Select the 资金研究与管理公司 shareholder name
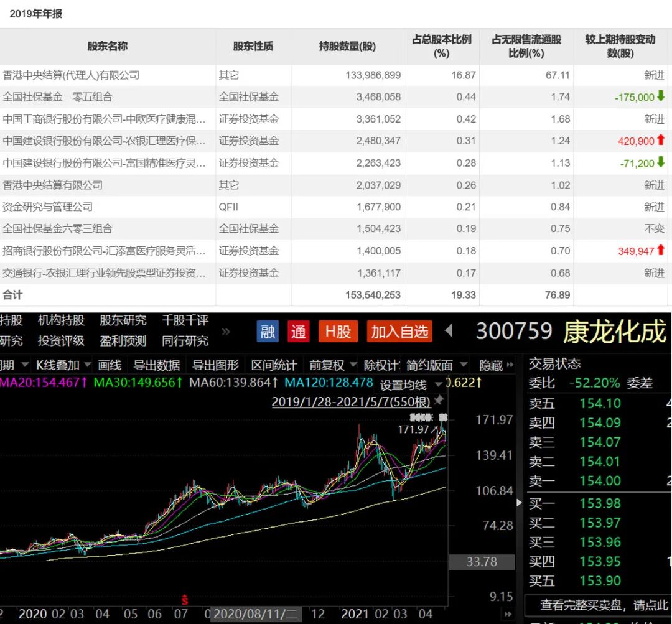This screenshot has height=624, width=672. (x=47, y=207)
